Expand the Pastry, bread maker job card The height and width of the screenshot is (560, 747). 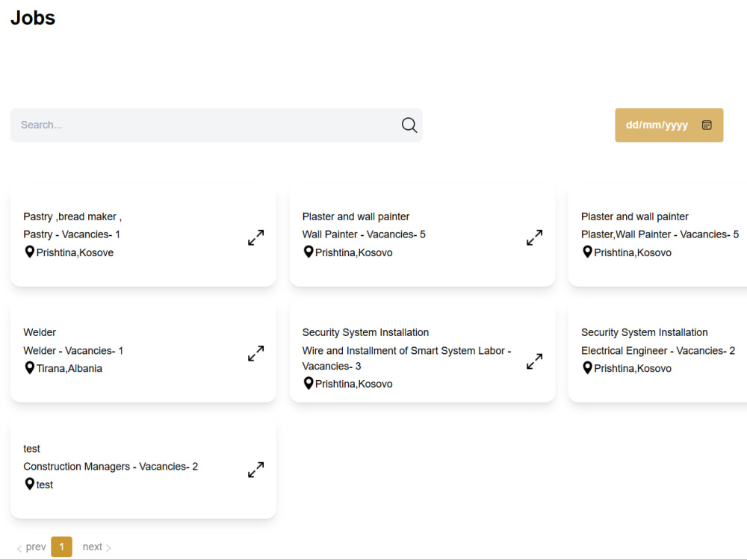click(x=255, y=237)
